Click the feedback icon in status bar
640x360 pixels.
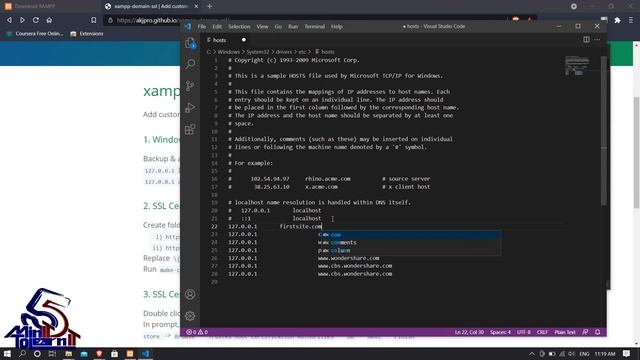point(585,332)
